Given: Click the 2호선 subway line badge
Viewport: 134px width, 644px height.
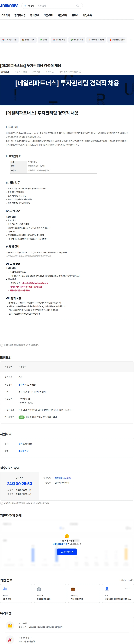Looking at the screenshot, I should tap(21, 417).
